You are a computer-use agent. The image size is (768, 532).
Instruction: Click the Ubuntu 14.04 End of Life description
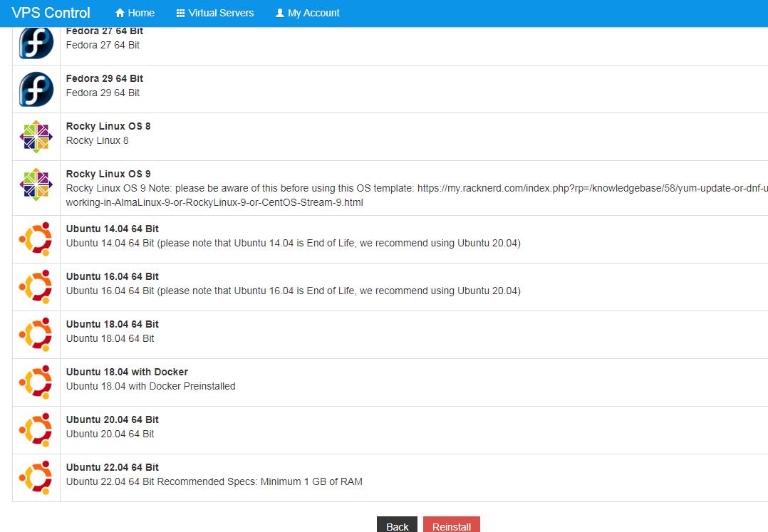(x=293, y=244)
